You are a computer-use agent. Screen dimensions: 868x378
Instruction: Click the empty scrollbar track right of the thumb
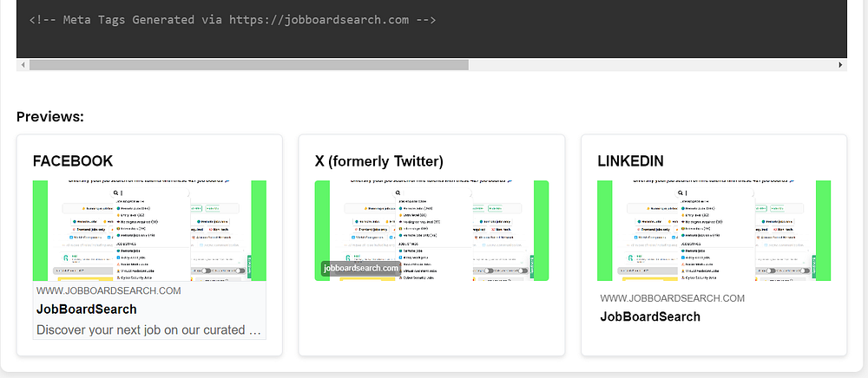pyautogui.click(x=652, y=65)
